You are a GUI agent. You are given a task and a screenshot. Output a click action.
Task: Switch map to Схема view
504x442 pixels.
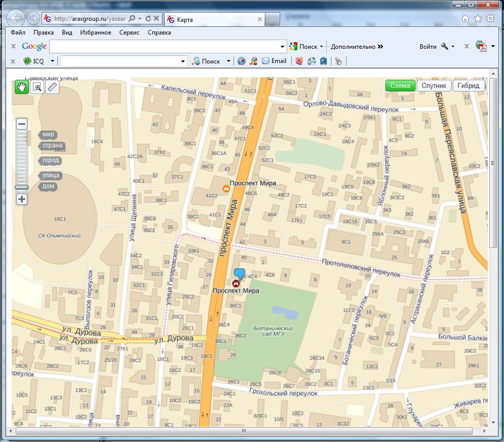click(x=400, y=86)
